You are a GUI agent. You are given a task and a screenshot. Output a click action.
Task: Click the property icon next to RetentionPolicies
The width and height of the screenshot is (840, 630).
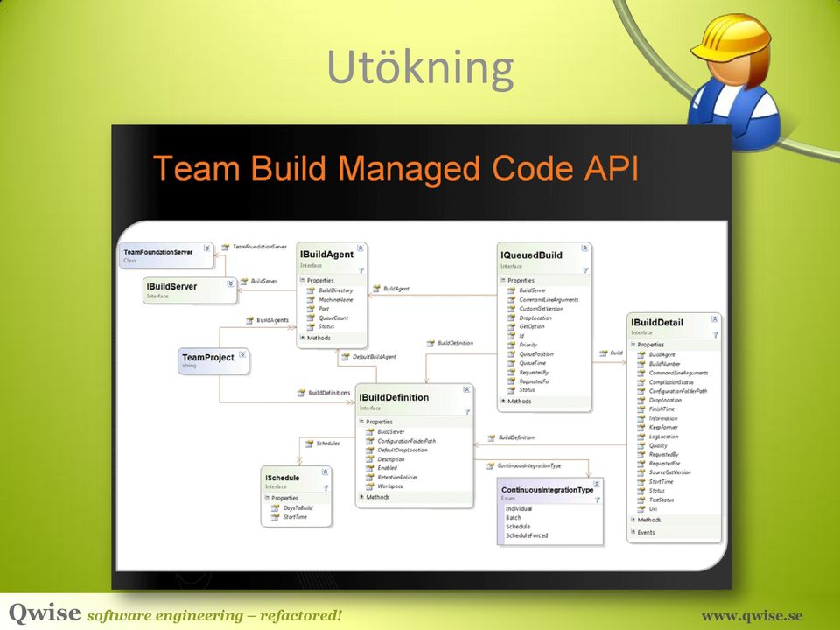pos(369,478)
